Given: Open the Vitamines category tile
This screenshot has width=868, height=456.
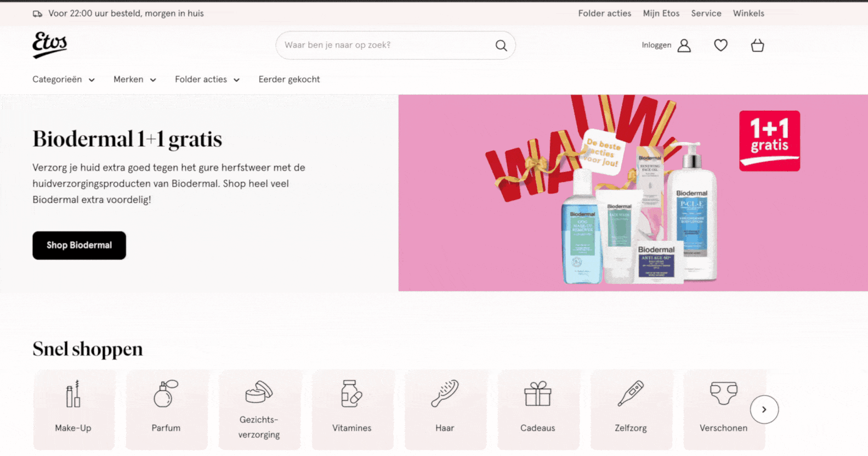Looking at the screenshot, I should tap(352, 409).
